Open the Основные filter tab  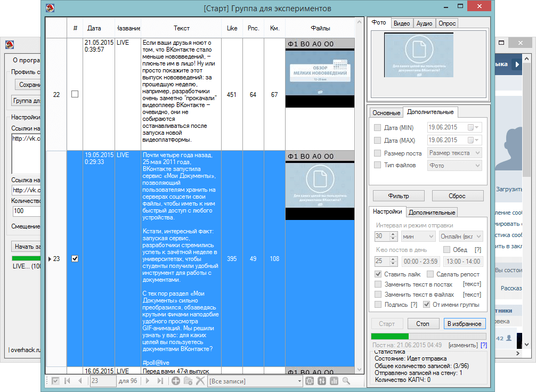coord(386,113)
